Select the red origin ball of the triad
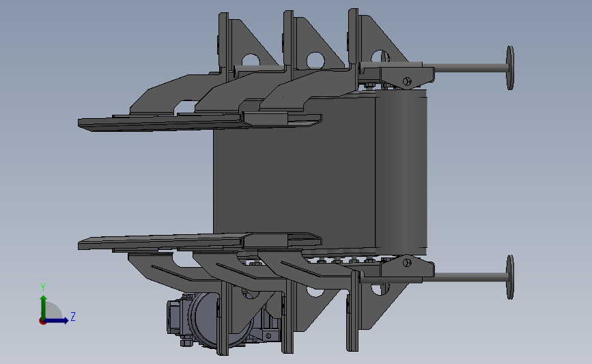The width and height of the screenshot is (592, 364). (x=42, y=321)
